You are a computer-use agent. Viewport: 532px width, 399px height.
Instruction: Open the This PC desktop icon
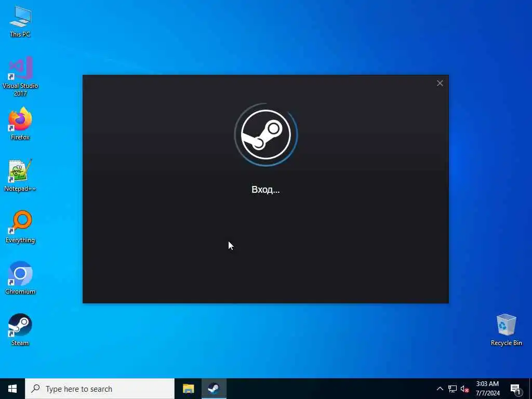(x=20, y=21)
